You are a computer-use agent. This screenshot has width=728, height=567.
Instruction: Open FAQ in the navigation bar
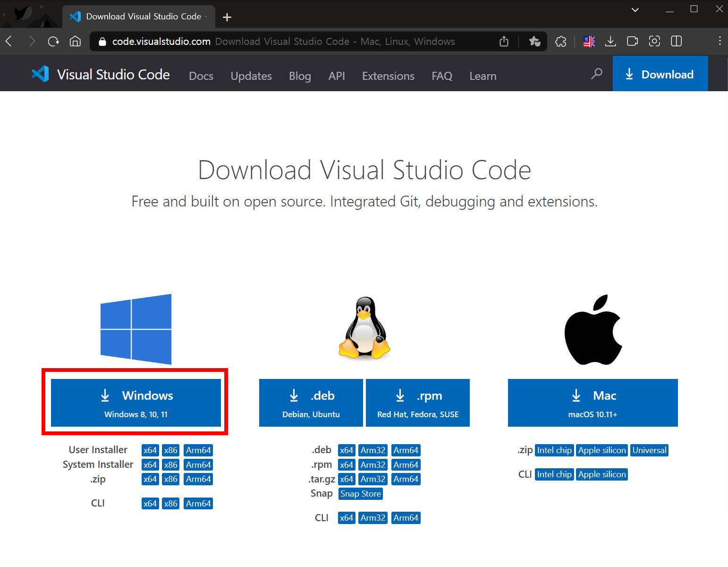click(442, 76)
